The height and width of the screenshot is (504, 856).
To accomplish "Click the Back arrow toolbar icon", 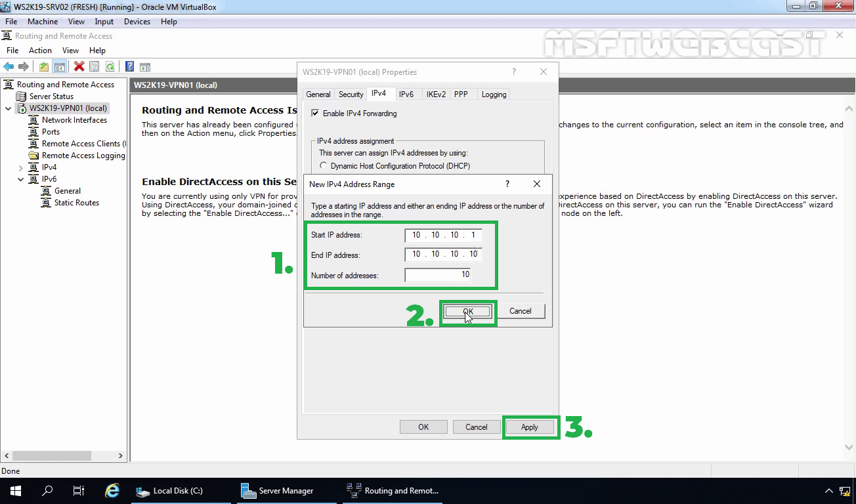I will pyautogui.click(x=9, y=66).
